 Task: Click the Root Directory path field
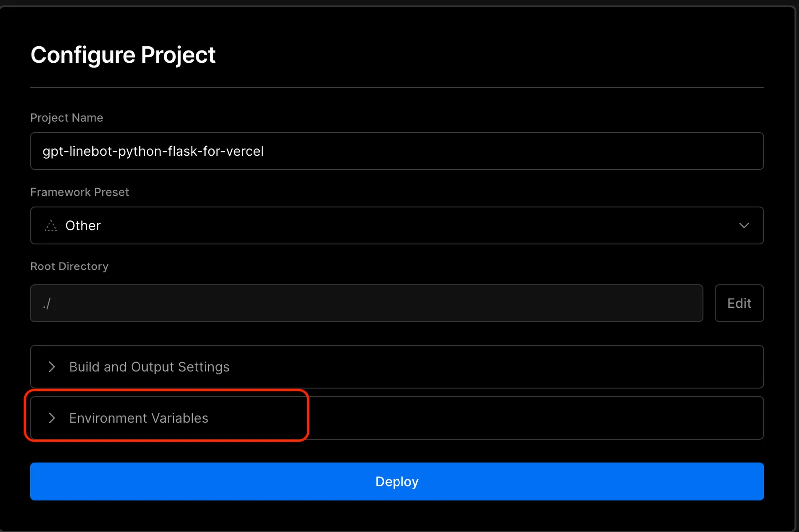366,303
